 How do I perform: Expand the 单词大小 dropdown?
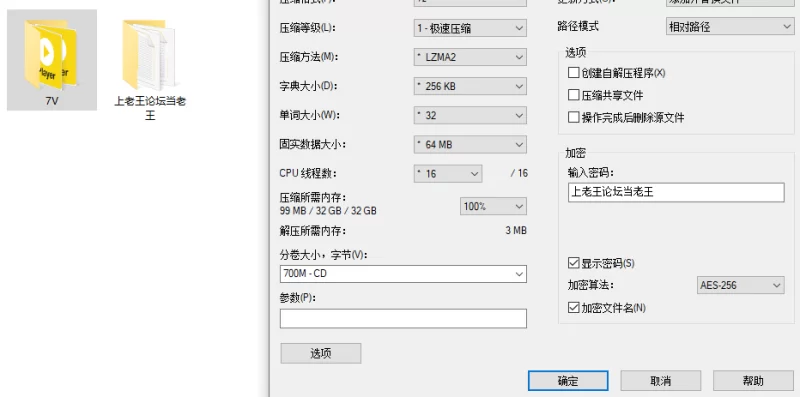(470, 115)
